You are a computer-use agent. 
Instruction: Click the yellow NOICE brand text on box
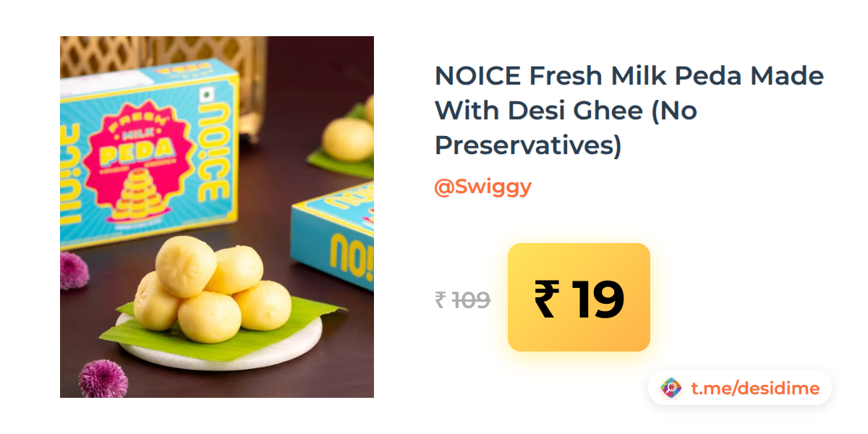[x=214, y=154]
